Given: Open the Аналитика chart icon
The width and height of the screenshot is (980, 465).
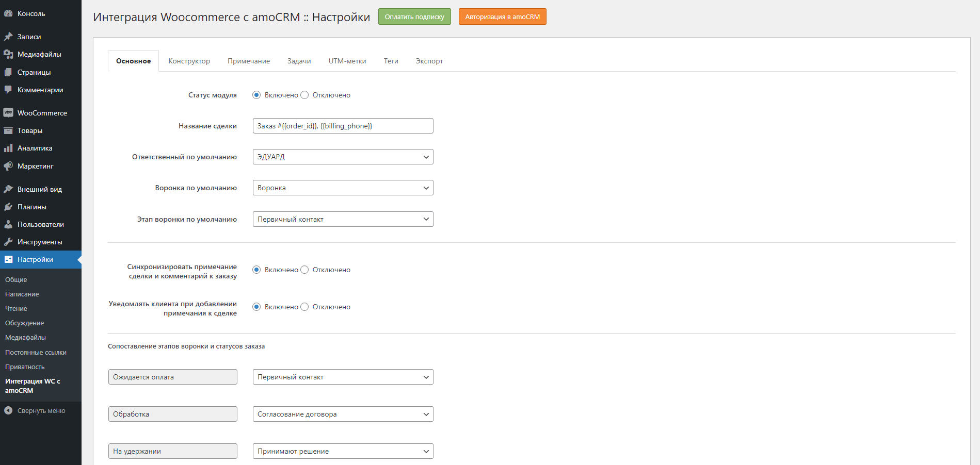Looking at the screenshot, I should pos(8,148).
